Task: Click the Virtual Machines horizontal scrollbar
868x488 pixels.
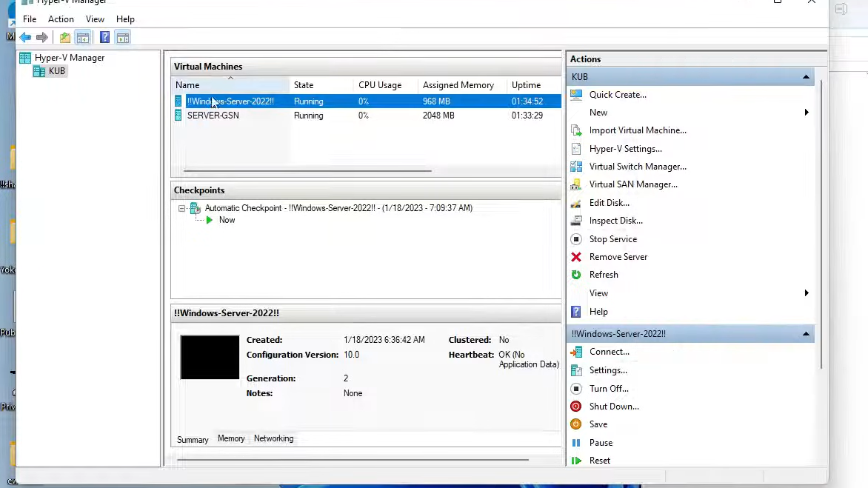Action: pyautogui.click(x=307, y=171)
